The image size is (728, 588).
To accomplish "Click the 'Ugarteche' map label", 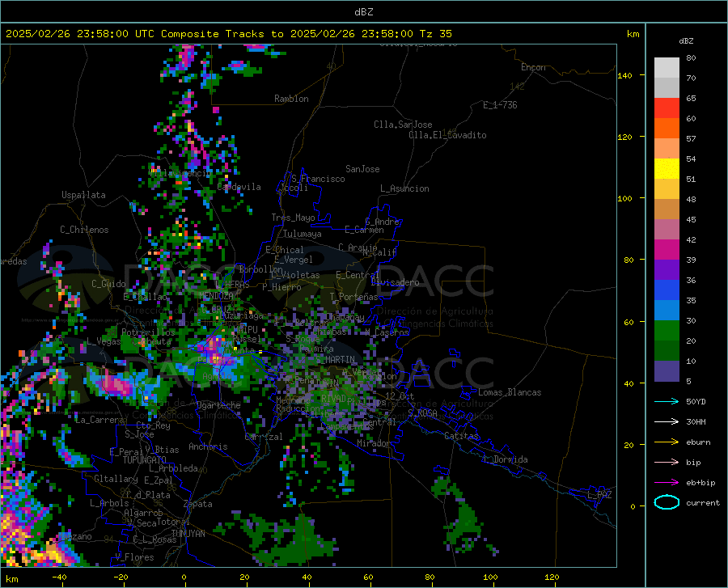I will [x=218, y=405].
